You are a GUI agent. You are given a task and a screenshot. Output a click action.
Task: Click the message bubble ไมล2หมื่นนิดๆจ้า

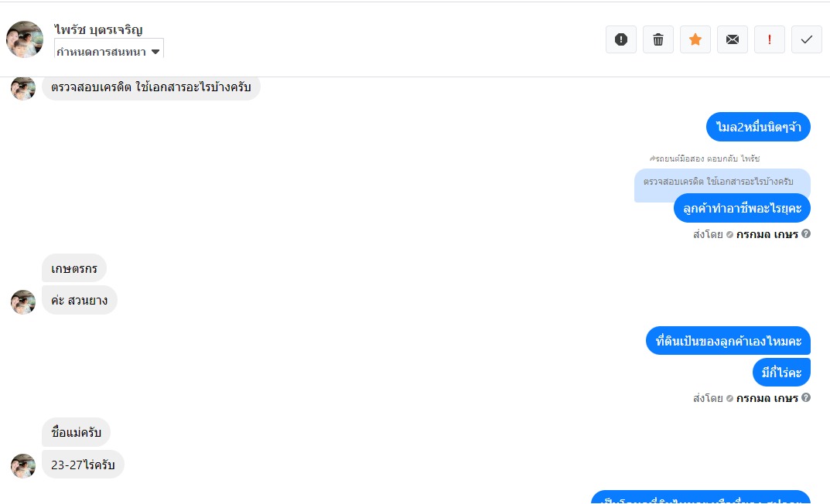[x=758, y=127]
